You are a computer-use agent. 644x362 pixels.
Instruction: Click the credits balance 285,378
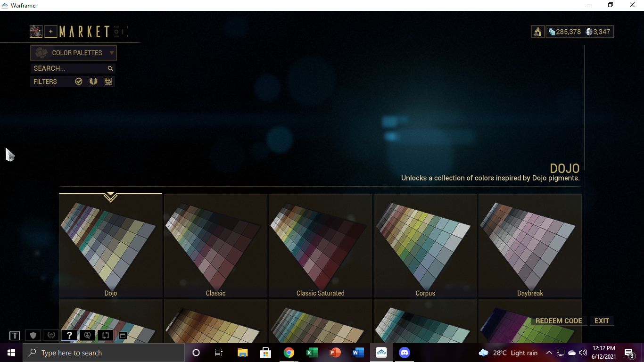564,32
